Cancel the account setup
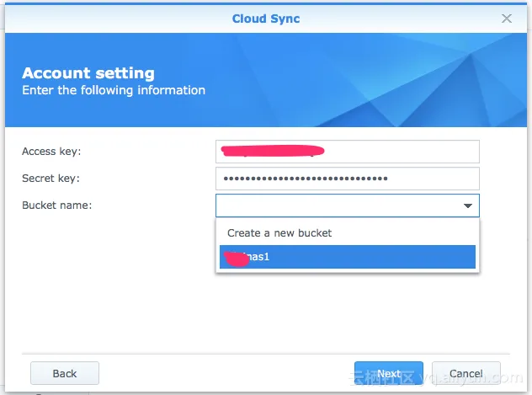 pyautogui.click(x=466, y=373)
